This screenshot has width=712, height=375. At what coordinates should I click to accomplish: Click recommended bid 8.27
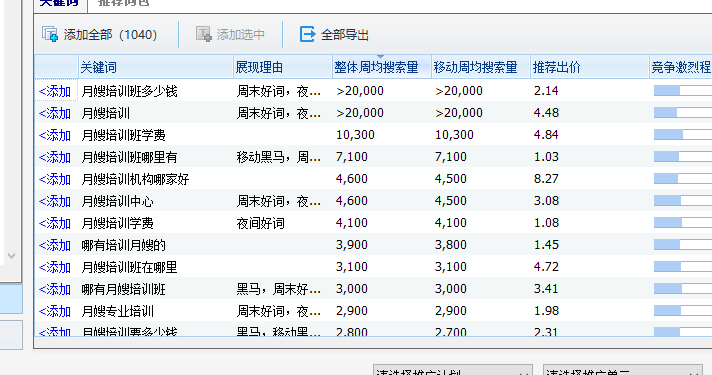(x=546, y=179)
